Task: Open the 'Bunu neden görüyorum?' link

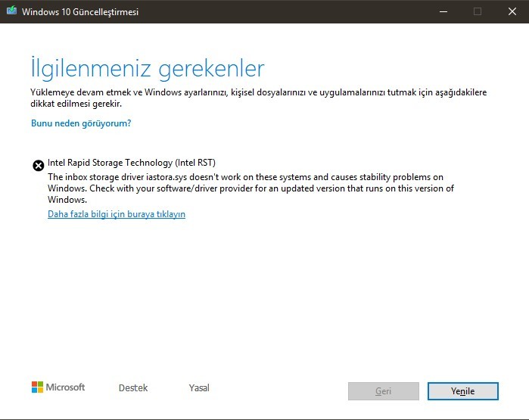Action: point(81,123)
